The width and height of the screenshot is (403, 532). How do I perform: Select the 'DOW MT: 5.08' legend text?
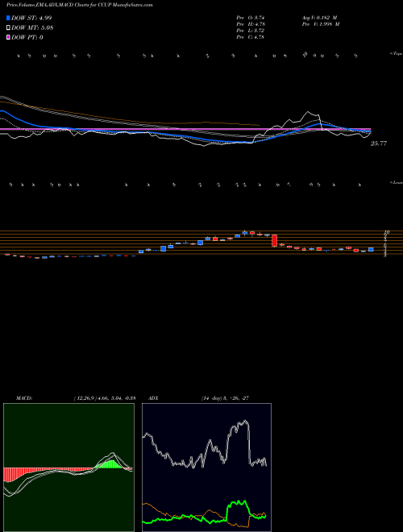pos(32,28)
